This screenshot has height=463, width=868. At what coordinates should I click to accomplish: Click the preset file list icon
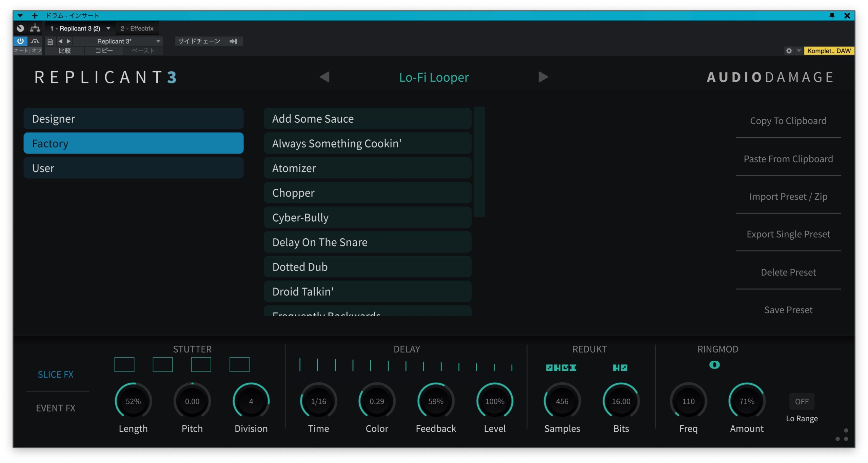[x=50, y=41]
